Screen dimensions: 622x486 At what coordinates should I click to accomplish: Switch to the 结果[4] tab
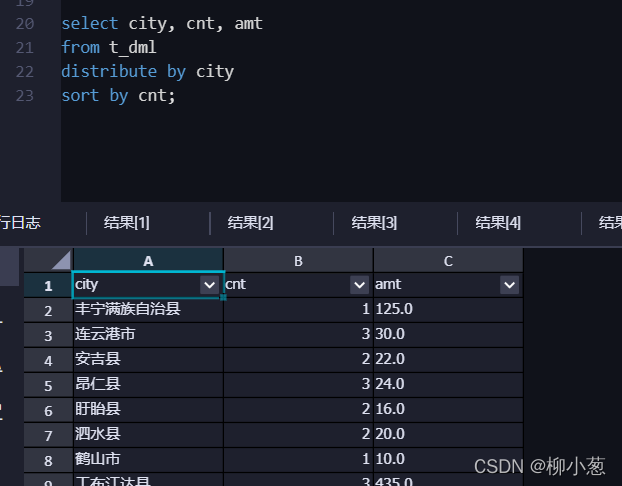(498, 223)
